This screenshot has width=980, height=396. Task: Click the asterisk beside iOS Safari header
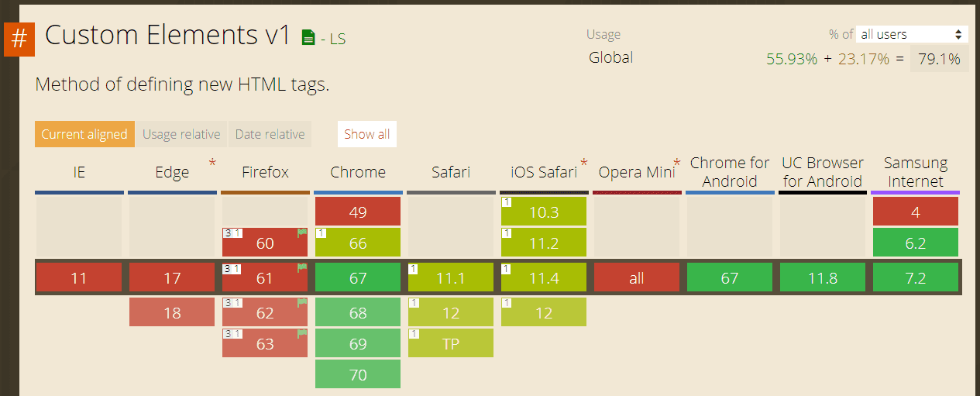pyautogui.click(x=583, y=163)
